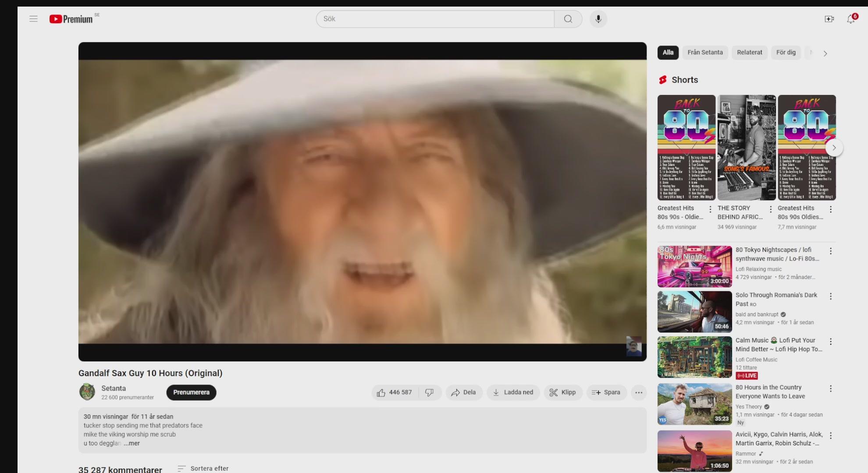Expand description with ...mer
The image size is (868, 473).
pos(132,443)
